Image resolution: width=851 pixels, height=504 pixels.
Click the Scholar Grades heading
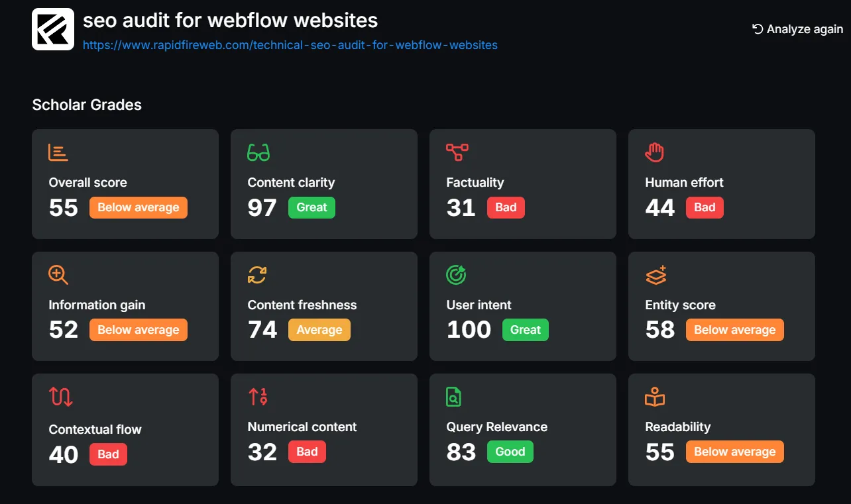pos(86,105)
